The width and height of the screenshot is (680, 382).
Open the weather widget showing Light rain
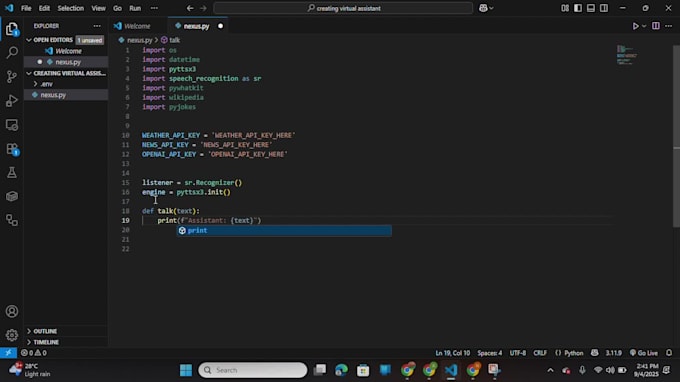pos(29,370)
